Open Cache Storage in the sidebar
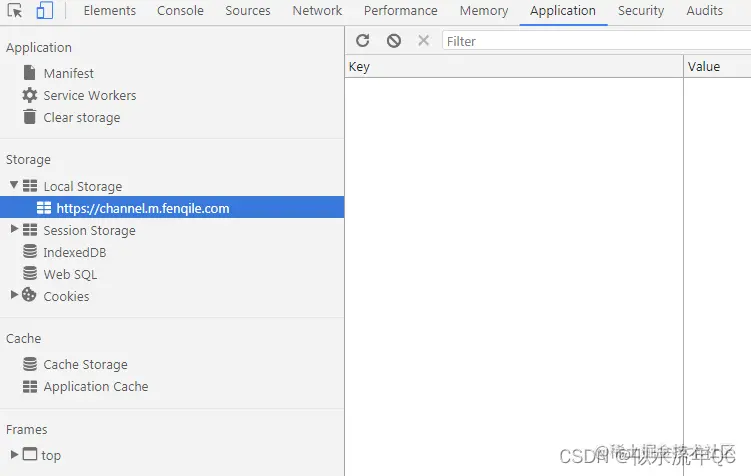This screenshot has width=751, height=476. tap(85, 364)
